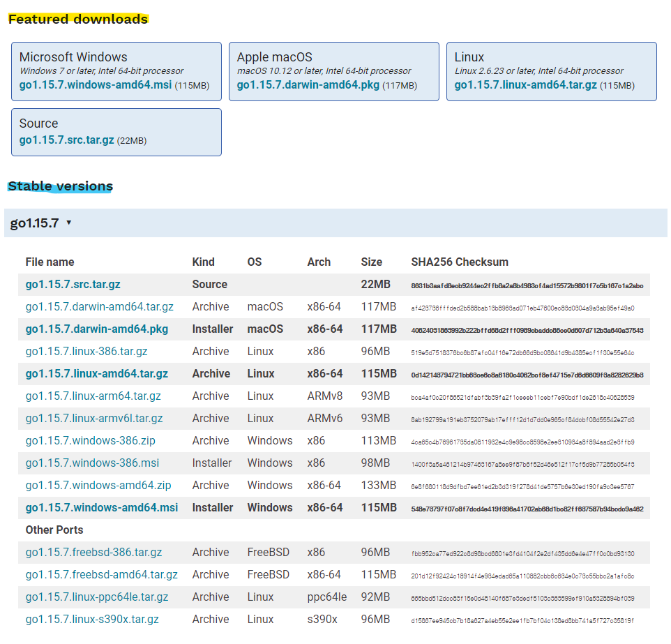Select the "113MB" size cell
Screen dimensions: 671x644
tap(378, 440)
